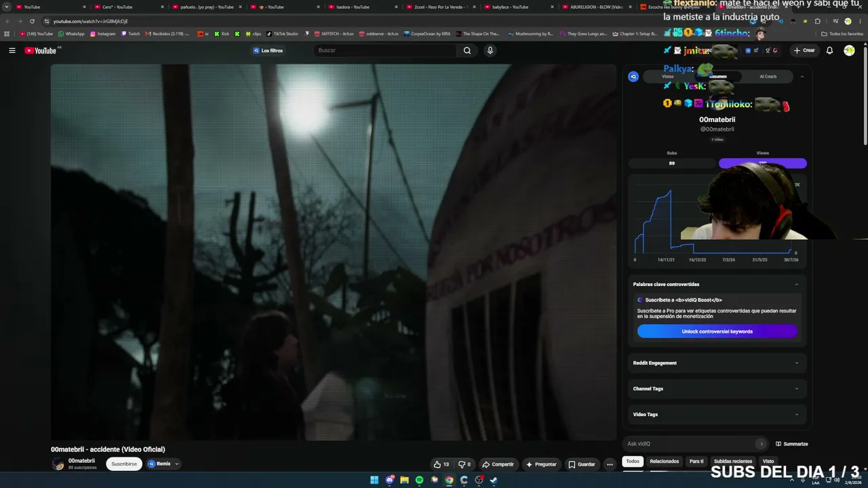Reload the page in Chrome
The width and height of the screenshot is (868, 488).
(32, 21)
